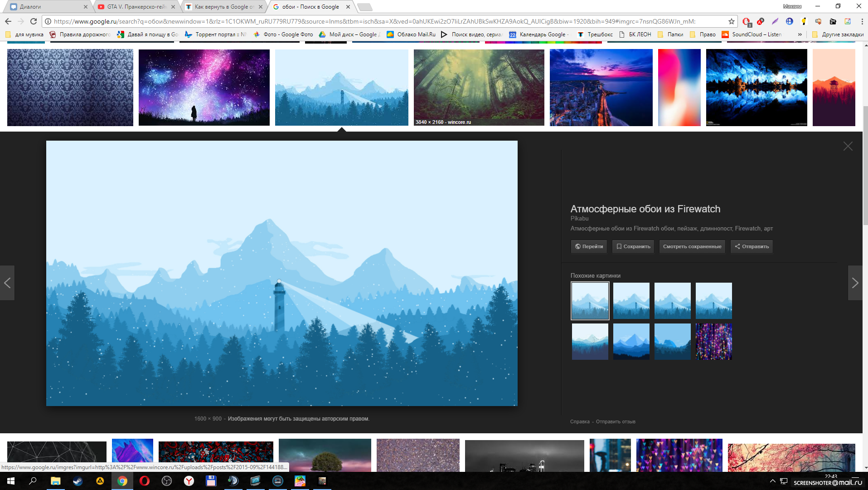This screenshot has width=868, height=490.
Task: Open File Explorer from the taskbar
Action: click(55, 481)
